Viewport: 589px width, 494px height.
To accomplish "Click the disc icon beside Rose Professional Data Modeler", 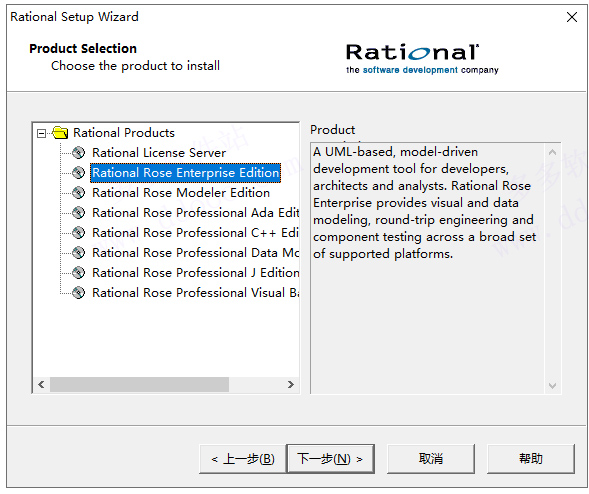I will click(x=79, y=252).
